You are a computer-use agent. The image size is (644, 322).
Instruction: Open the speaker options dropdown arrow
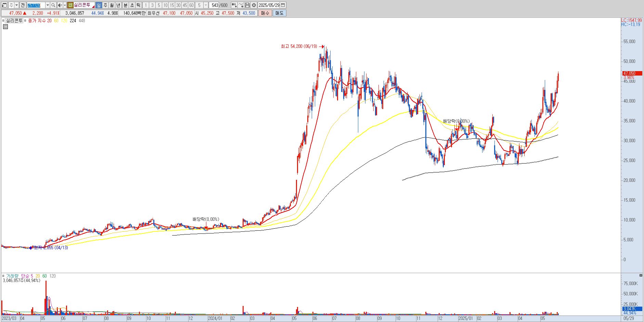pos(65,5)
